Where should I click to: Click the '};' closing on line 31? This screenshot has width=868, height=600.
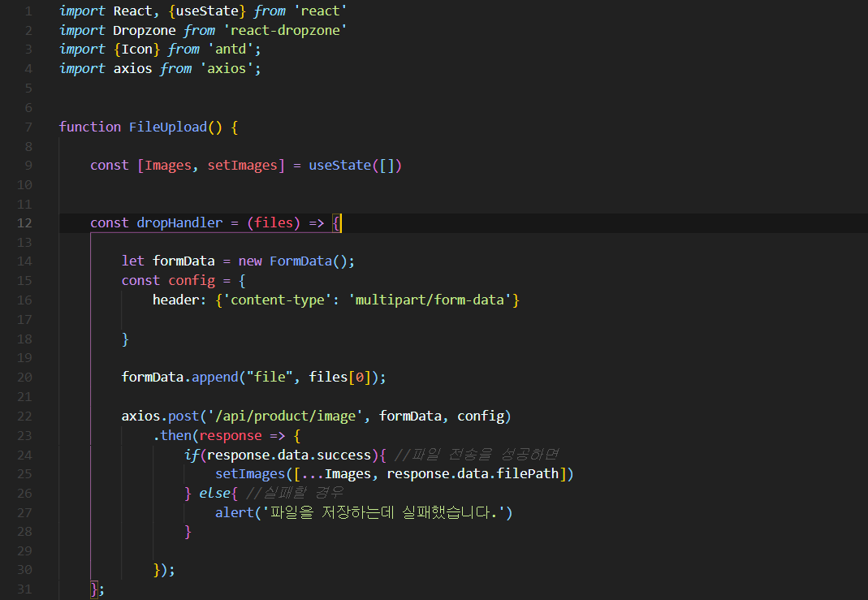tap(97, 589)
